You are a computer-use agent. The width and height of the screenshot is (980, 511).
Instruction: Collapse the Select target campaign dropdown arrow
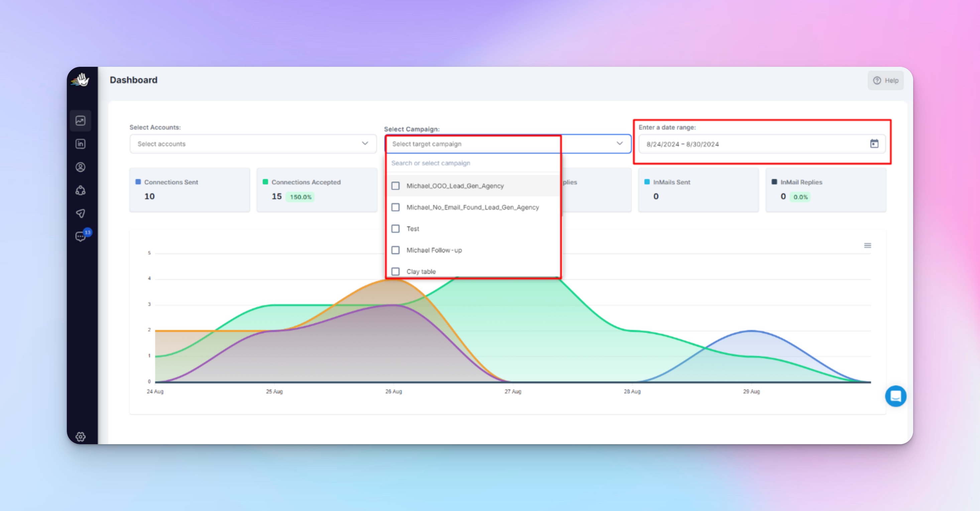619,144
